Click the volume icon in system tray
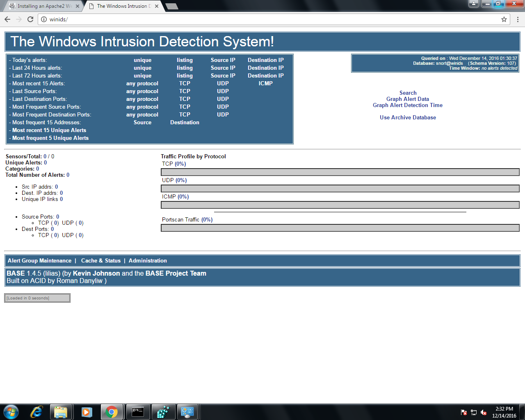Image resolution: width=525 pixels, height=420 pixels. (x=484, y=412)
